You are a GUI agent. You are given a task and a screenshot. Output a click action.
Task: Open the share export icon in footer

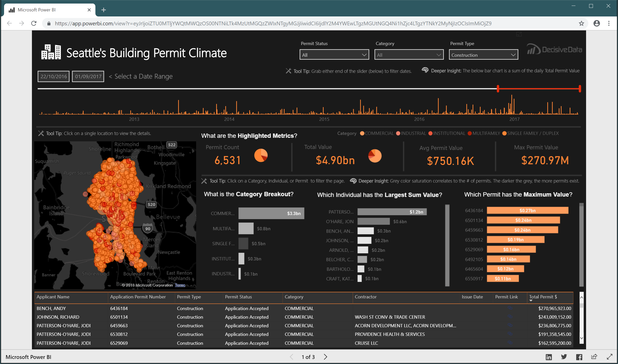coord(594,357)
